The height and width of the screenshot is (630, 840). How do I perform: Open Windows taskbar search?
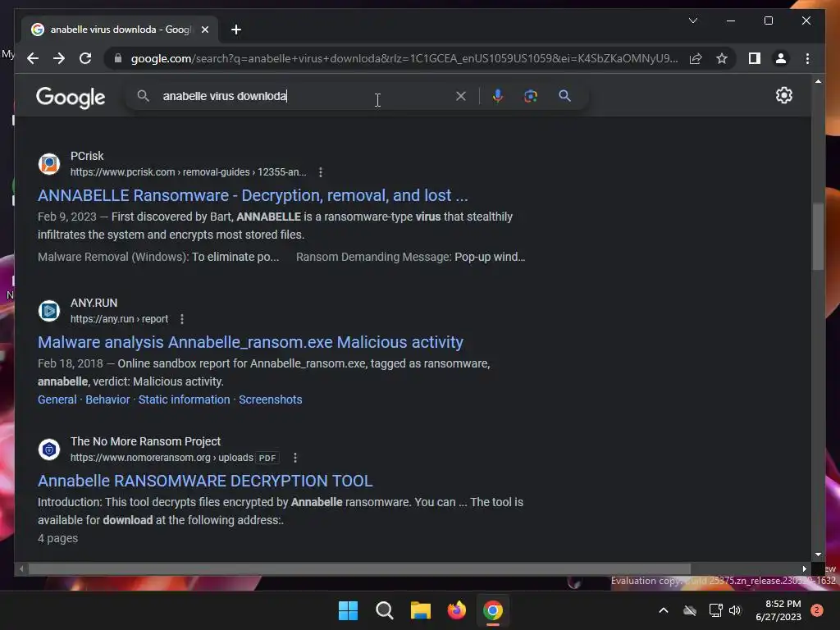385,610
